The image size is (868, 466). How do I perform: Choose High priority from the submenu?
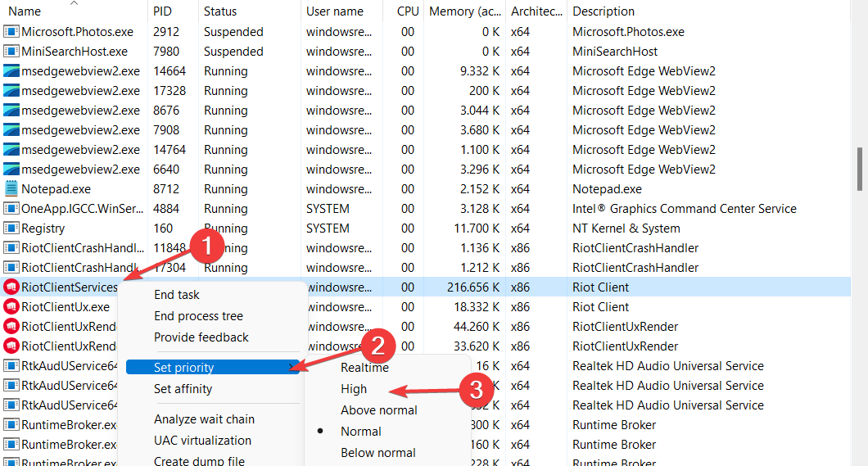click(x=354, y=389)
